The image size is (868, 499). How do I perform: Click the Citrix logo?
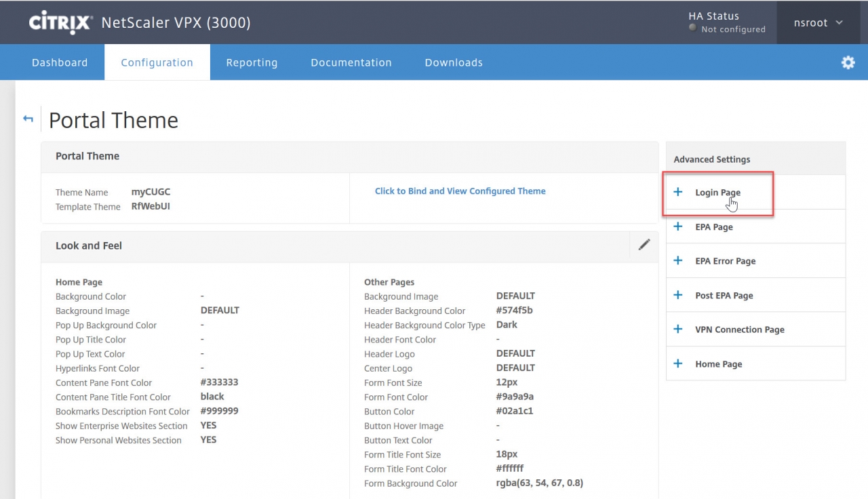pos(60,22)
